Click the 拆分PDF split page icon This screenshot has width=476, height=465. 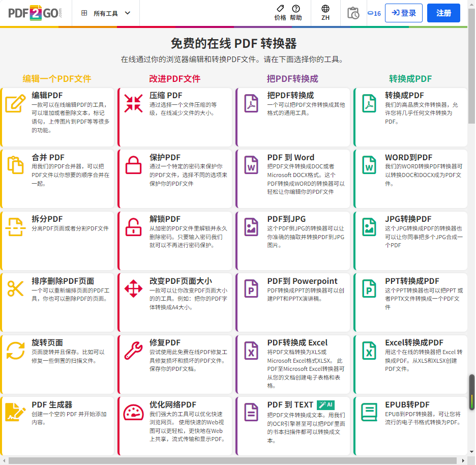point(15,227)
